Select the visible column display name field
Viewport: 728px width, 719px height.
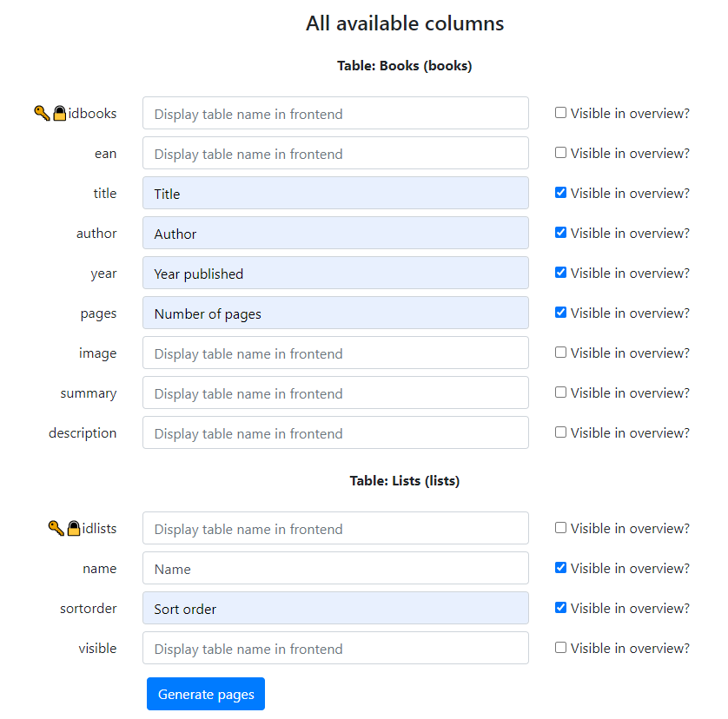pyautogui.click(x=335, y=648)
